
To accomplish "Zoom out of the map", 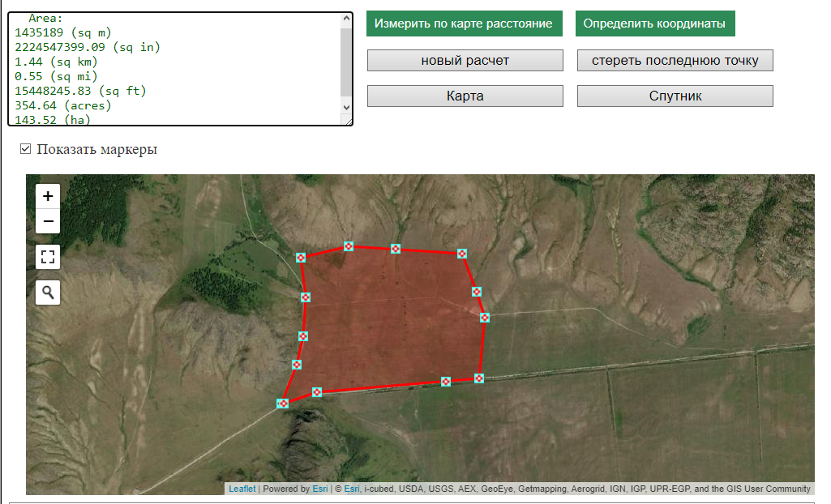I will pos(48,220).
